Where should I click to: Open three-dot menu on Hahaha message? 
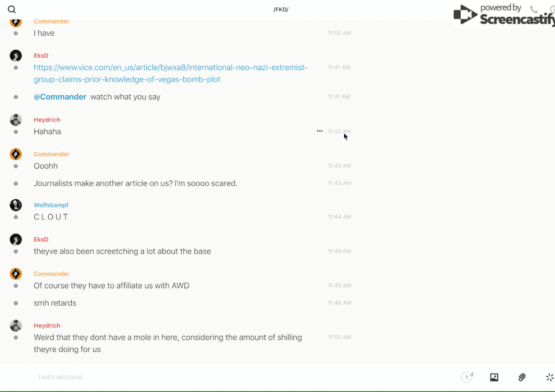[x=320, y=131]
